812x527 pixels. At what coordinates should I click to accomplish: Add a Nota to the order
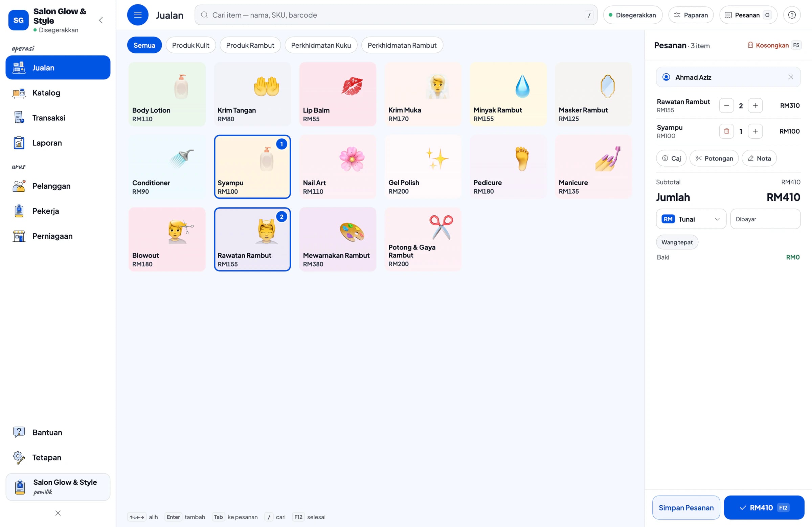(x=759, y=158)
